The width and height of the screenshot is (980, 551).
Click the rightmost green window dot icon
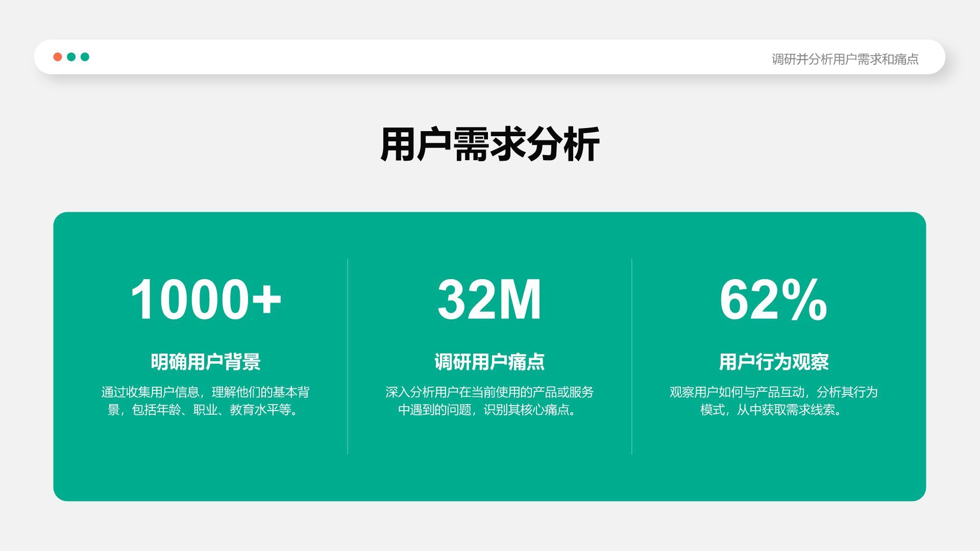[x=86, y=57]
